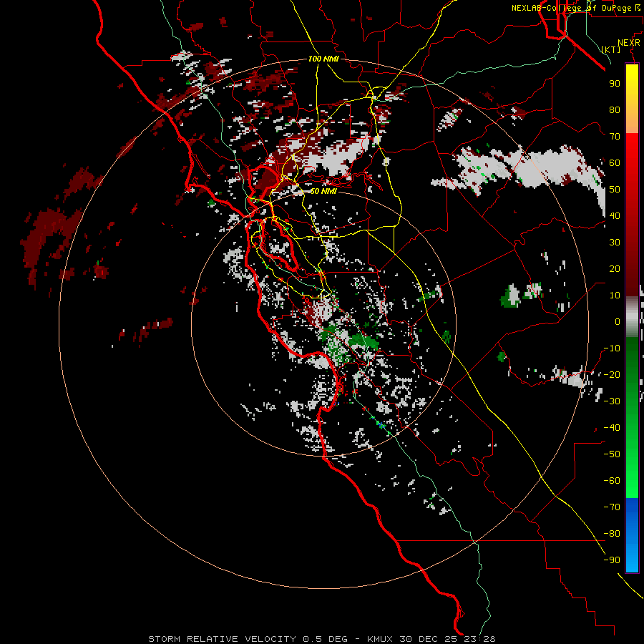
Task: Pick the light blue bottom segment of the color bar
Action: click(632, 557)
